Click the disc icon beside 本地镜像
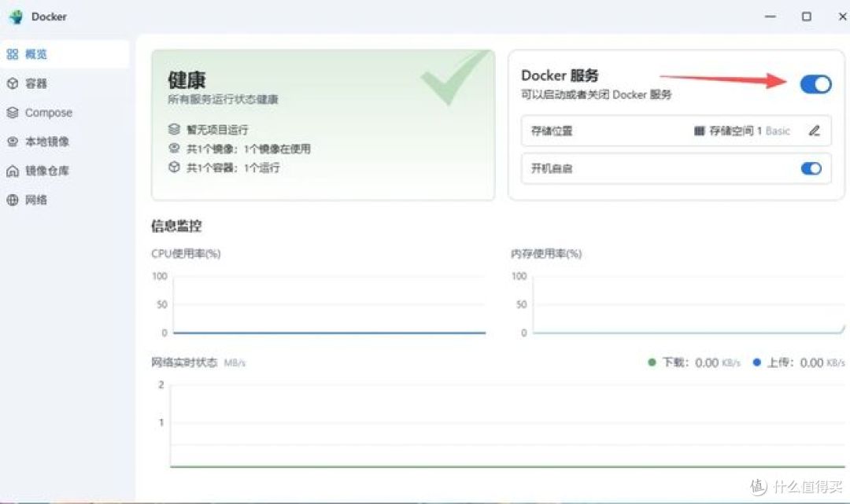The width and height of the screenshot is (850, 504). [13, 142]
